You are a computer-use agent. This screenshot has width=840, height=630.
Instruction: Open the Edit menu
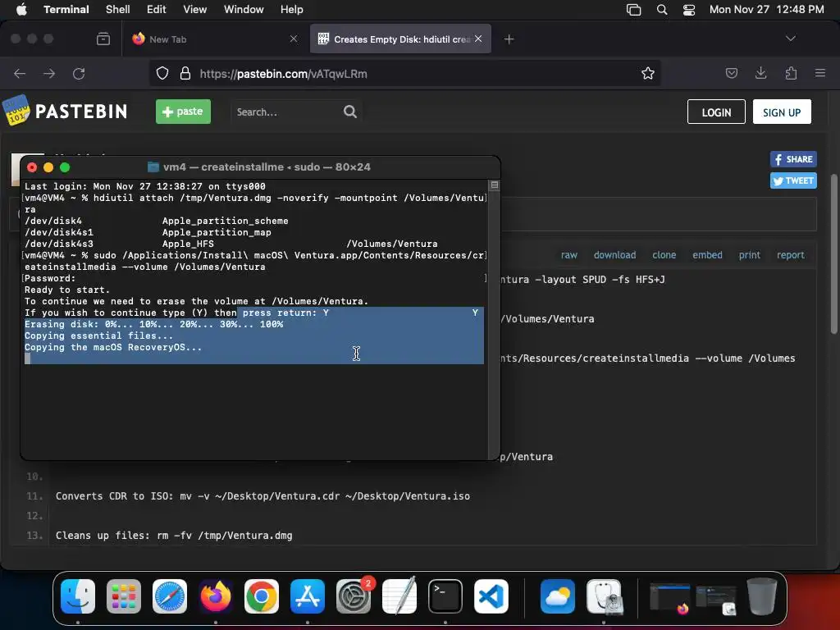157,10
